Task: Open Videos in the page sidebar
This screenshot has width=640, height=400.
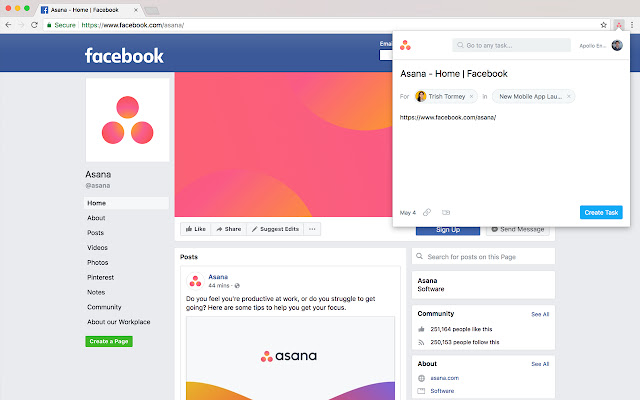Action: click(x=97, y=248)
